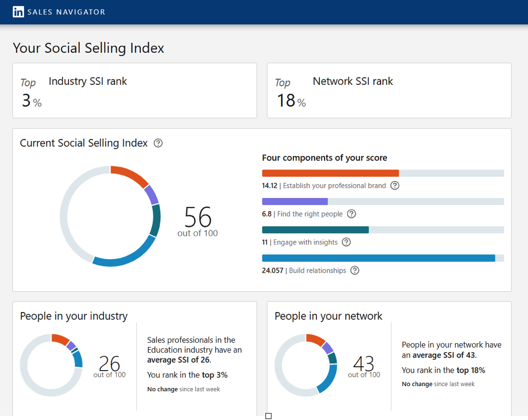Image resolution: width=528 pixels, height=420 pixels.
Task: Click the 18% network rank value
Action: coord(291,101)
